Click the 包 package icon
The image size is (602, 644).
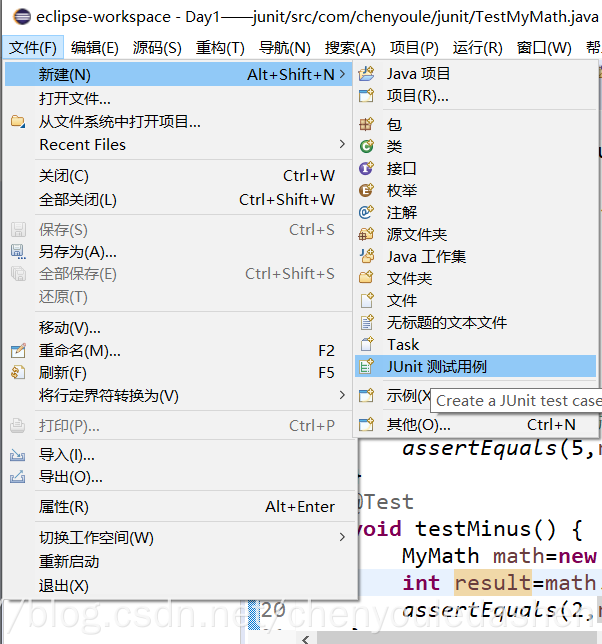(x=366, y=124)
